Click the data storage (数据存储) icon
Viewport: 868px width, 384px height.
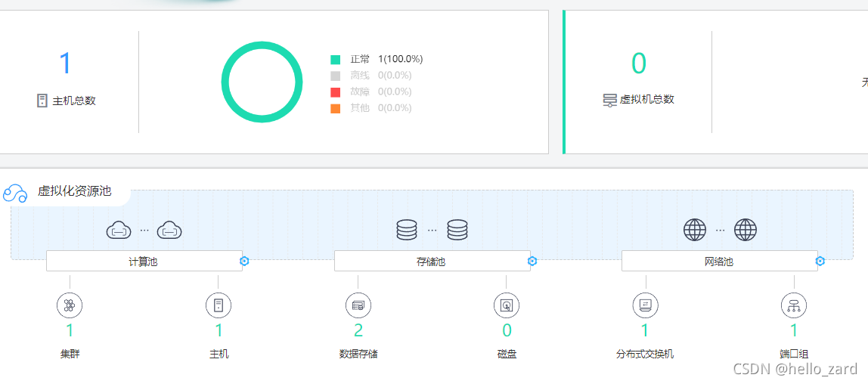coord(358,305)
